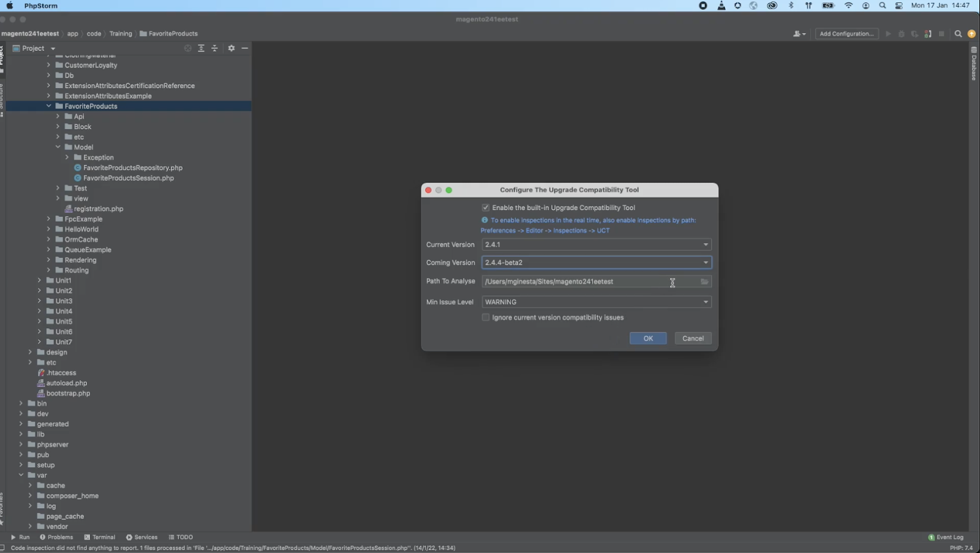Disable the built-in Upgrade Compatibility Tool checkbox
Screen dimensions: 980x553
(x=486, y=208)
